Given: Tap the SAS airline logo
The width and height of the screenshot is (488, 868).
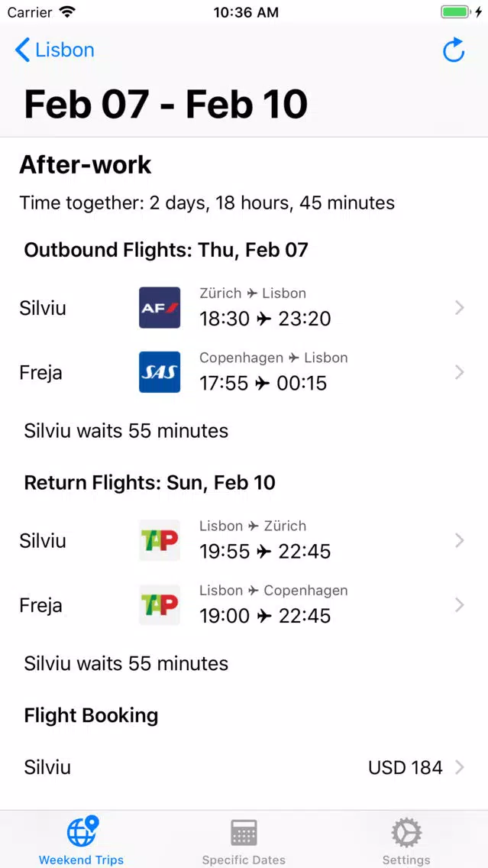Looking at the screenshot, I should coord(160,372).
